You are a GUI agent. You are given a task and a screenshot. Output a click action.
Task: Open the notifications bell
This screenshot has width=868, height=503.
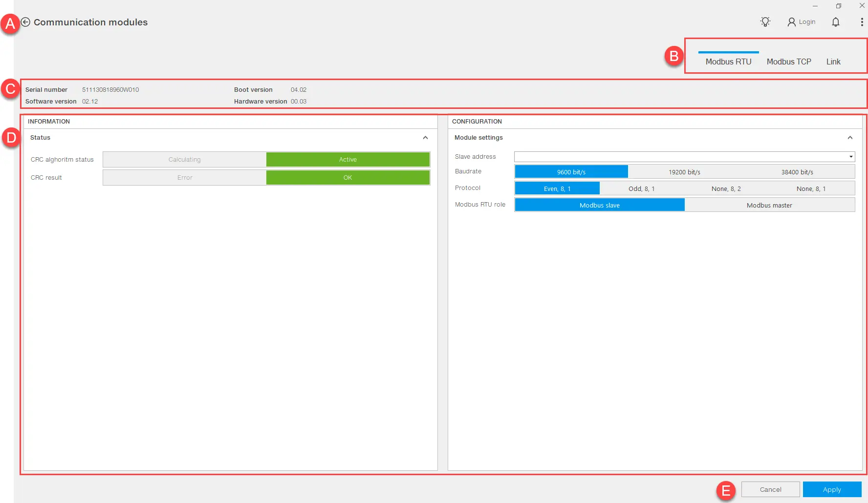pyautogui.click(x=836, y=22)
